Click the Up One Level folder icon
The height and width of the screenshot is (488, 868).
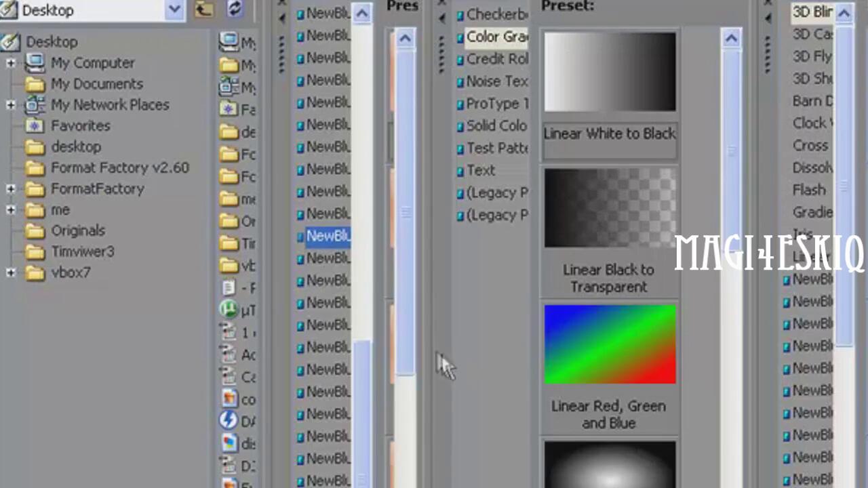point(203,9)
